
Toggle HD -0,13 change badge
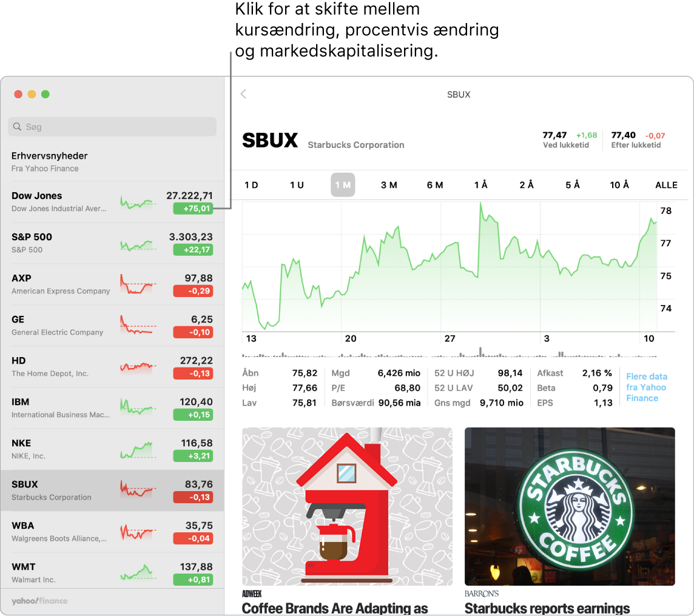tap(193, 373)
